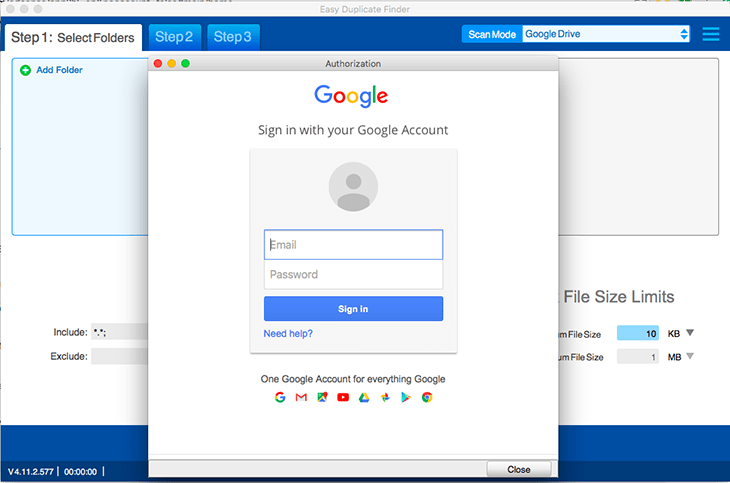This screenshot has height=483, width=730.
Task: Click 'Sign in with your Google Account' heading
Action: coord(353,130)
